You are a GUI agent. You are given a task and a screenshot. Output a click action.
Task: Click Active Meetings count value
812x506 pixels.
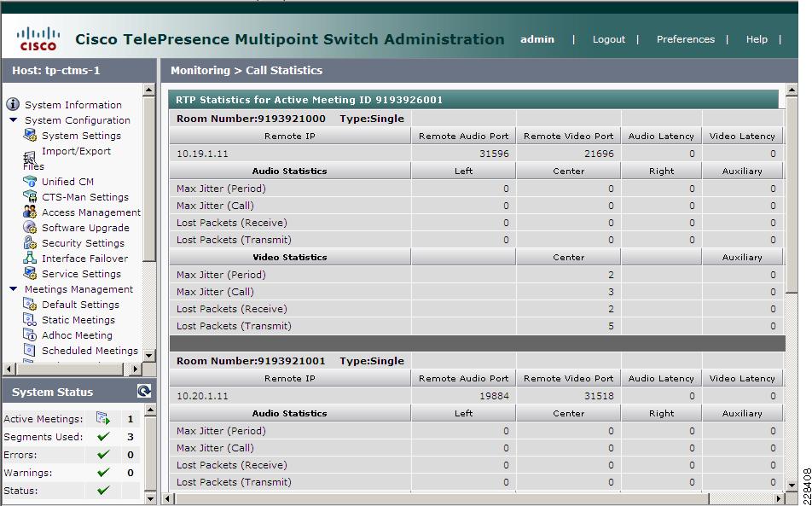tap(130, 419)
